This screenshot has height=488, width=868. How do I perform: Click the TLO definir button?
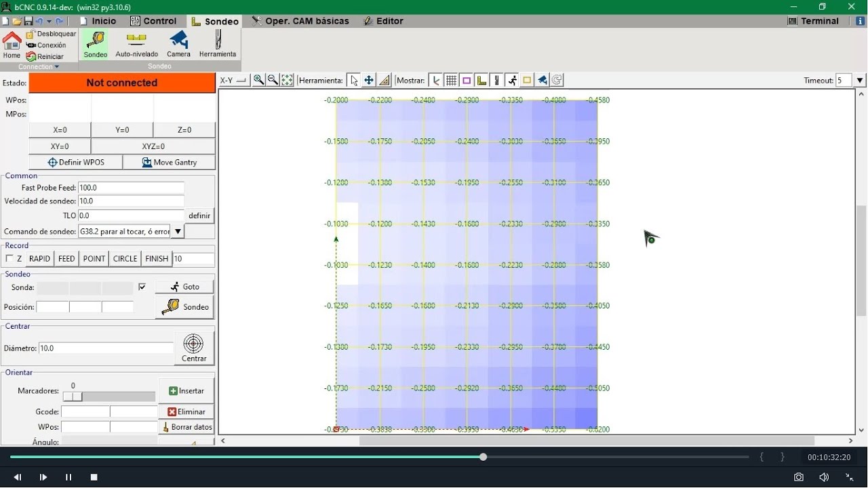click(x=200, y=216)
